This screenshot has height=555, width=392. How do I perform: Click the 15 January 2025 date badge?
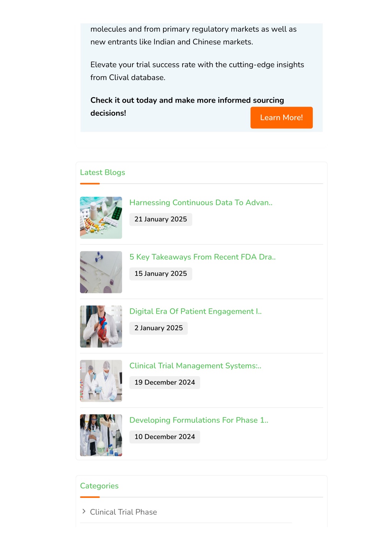point(161,273)
